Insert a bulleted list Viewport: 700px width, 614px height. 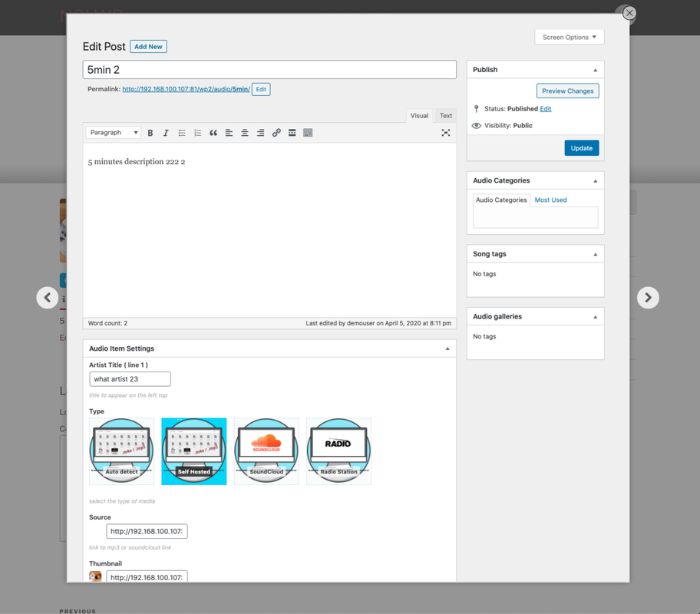(x=182, y=133)
